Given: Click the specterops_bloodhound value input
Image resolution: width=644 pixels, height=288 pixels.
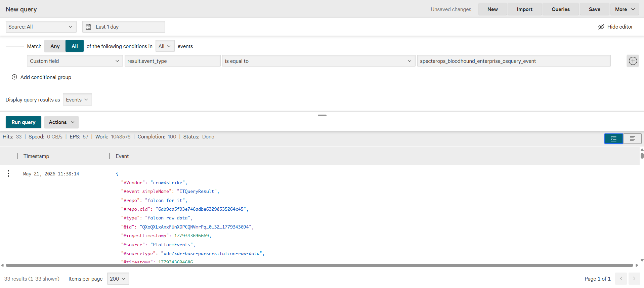Looking at the screenshot, I should tap(514, 61).
